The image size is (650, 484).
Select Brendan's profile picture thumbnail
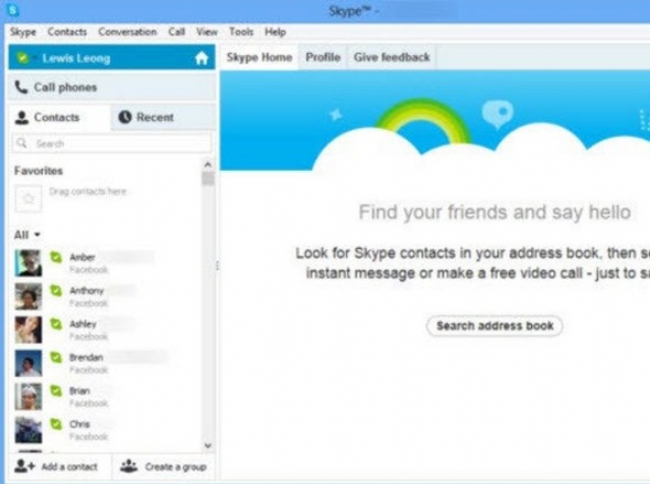pos(28,363)
